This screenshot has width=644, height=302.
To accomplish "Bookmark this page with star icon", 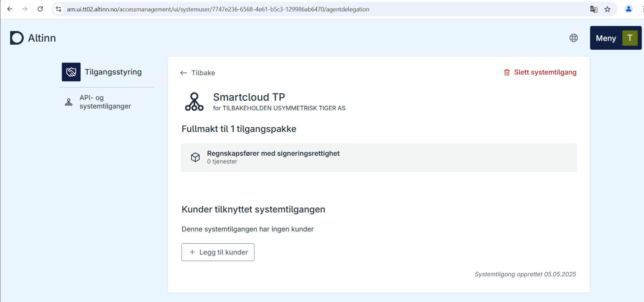I will point(607,9).
